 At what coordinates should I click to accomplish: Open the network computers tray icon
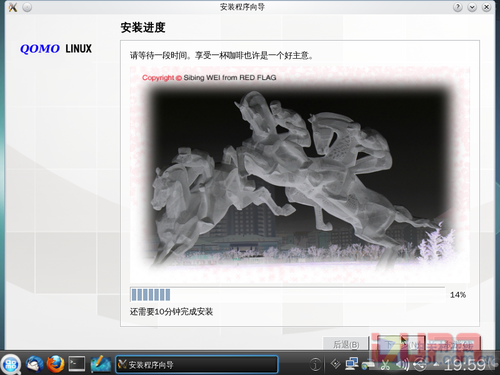(352, 364)
